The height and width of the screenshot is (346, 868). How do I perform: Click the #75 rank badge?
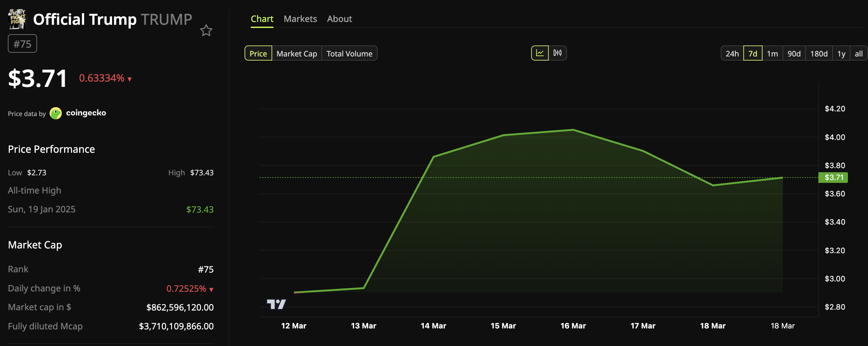[x=22, y=44]
